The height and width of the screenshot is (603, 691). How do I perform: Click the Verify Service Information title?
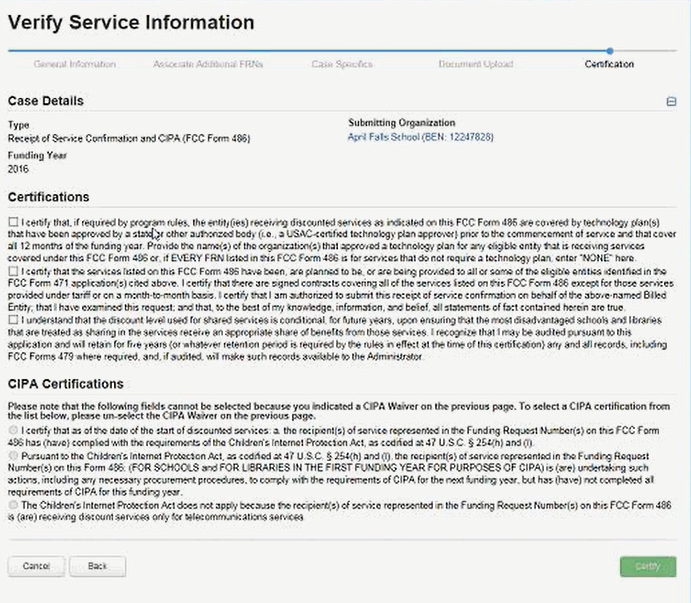(x=131, y=22)
